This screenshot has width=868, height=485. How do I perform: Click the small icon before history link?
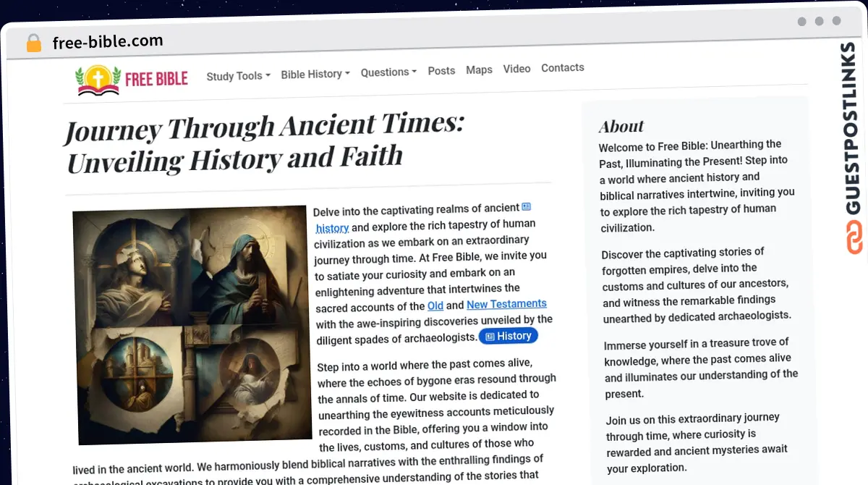click(527, 207)
